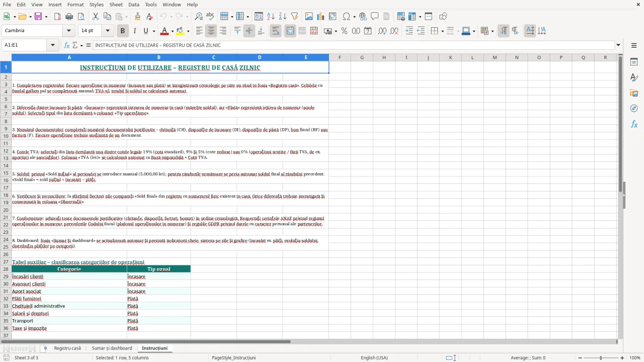
Task: Toggle Print Preview icon
Action: tap(81, 17)
